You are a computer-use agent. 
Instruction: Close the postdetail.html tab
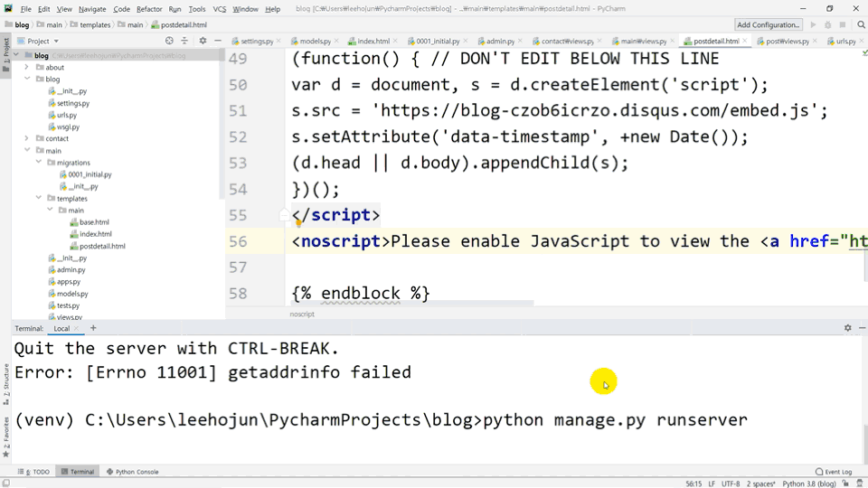744,41
